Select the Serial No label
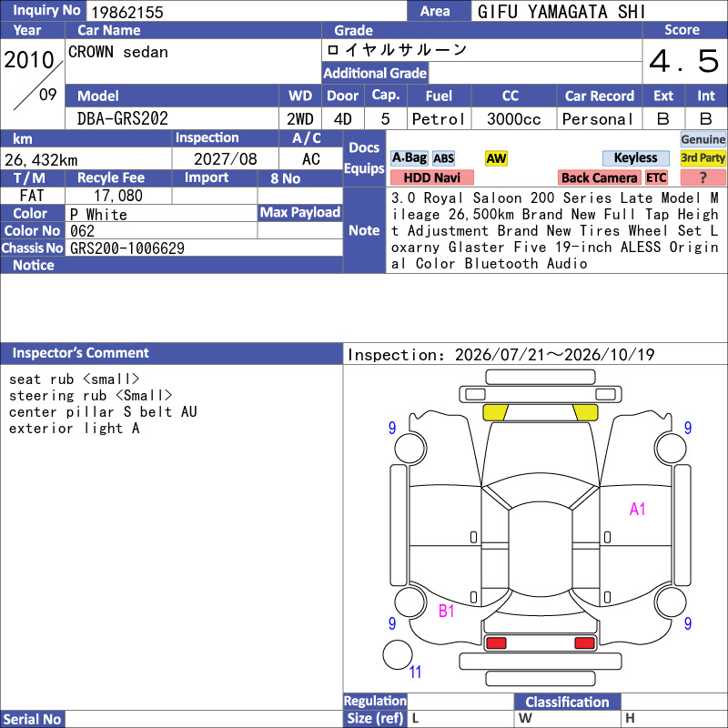The width and height of the screenshot is (728, 728). pos(33,719)
